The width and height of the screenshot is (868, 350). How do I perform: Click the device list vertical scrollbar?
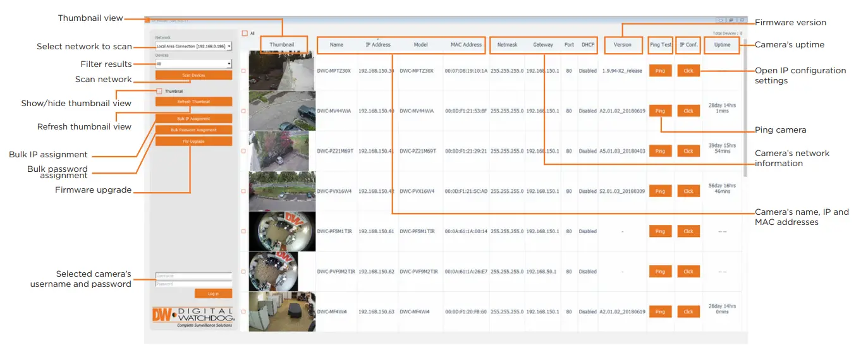[745, 107]
